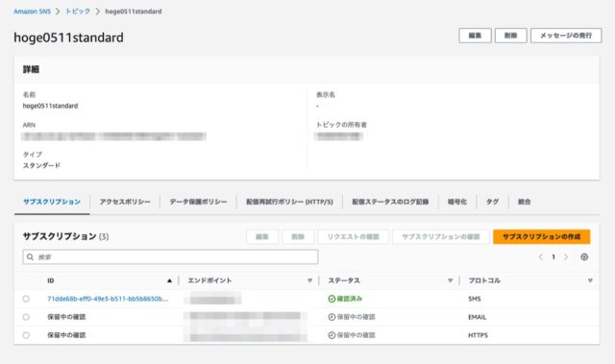
Task: Open トピック breadcrumb link
Action: [x=77, y=12]
